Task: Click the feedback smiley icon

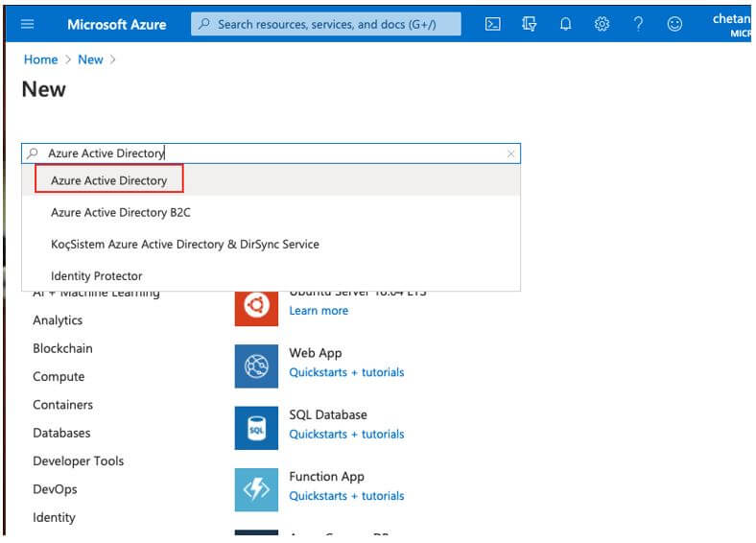Action: [674, 24]
